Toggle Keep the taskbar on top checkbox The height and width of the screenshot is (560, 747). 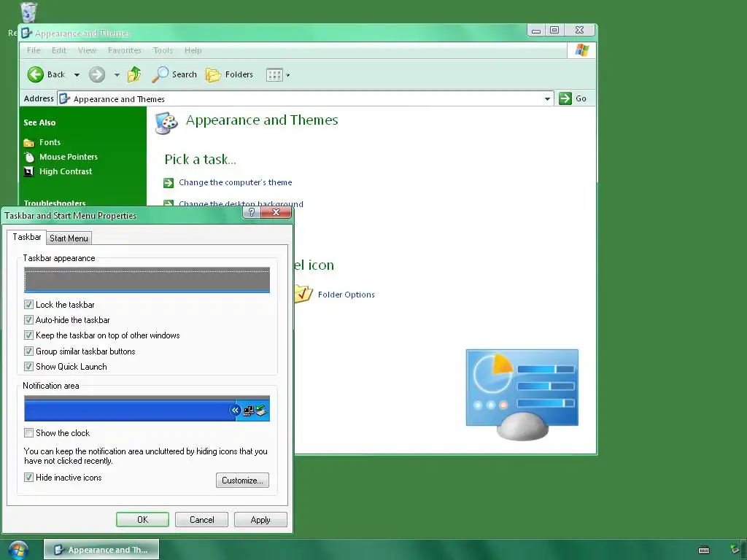point(28,335)
